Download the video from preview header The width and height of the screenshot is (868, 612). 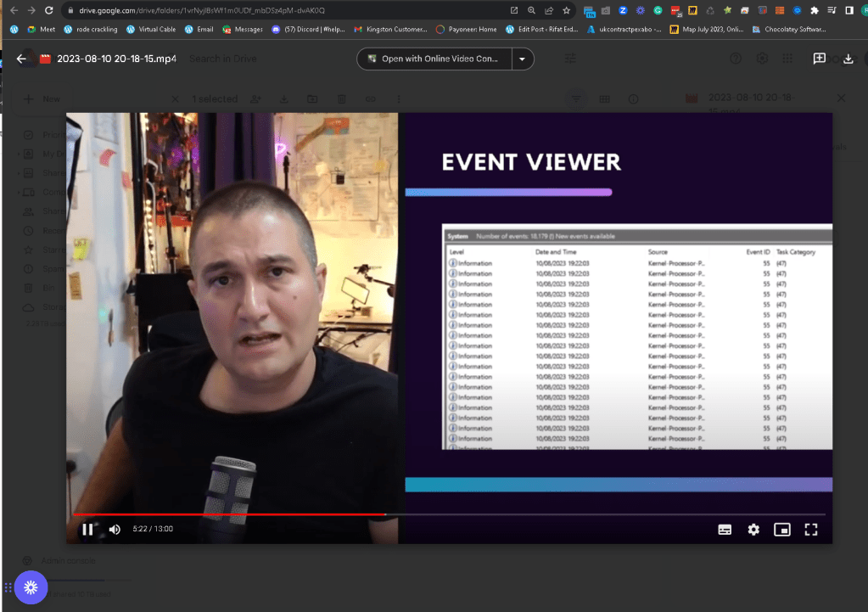[x=848, y=59]
